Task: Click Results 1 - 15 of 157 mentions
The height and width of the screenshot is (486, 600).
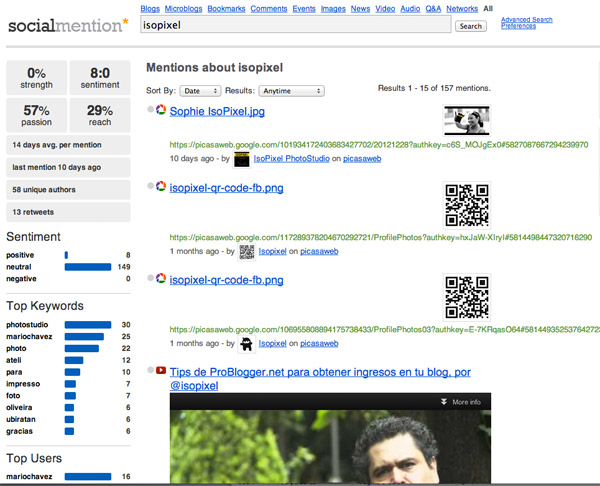Action: point(434,88)
